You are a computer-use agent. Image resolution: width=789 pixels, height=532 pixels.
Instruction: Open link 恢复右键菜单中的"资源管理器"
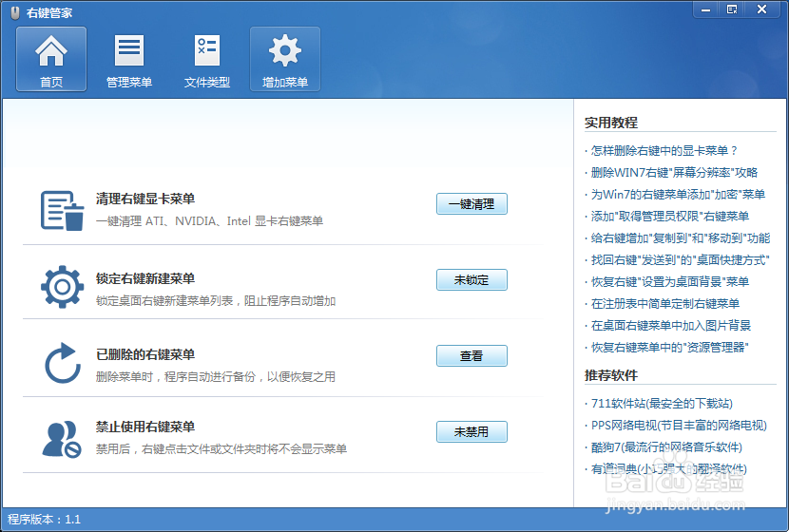[670, 348]
